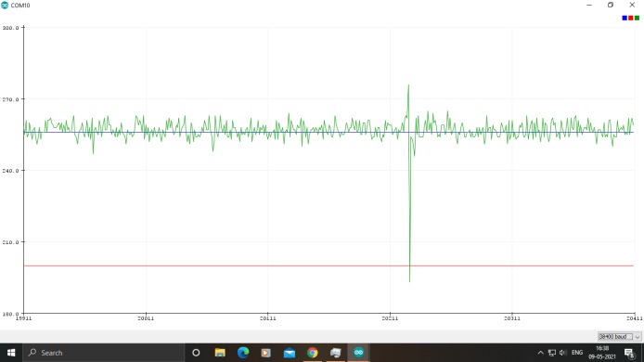This screenshot has height=362, width=644.
Task: Restore down the COM10 plotter window
Action: coord(611,5)
